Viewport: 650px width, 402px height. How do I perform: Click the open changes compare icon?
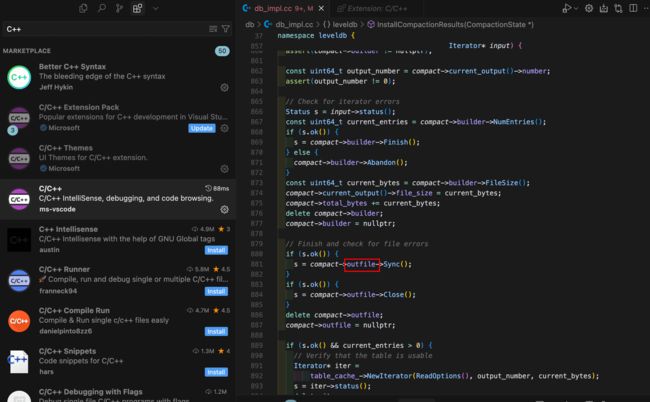[x=618, y=8]
